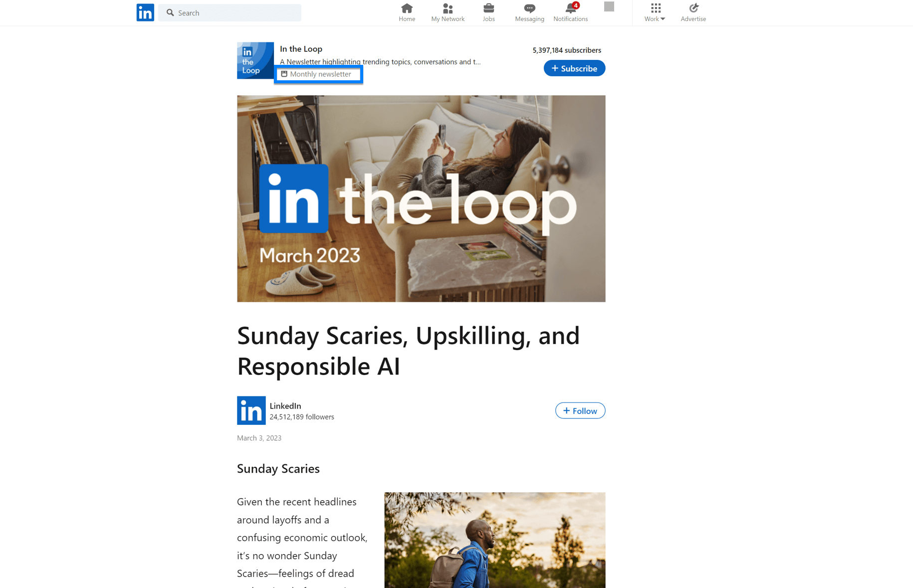The height and width of the screenshot is (588, 913).
Task: Go to My Network
Action: click(448, 12)
